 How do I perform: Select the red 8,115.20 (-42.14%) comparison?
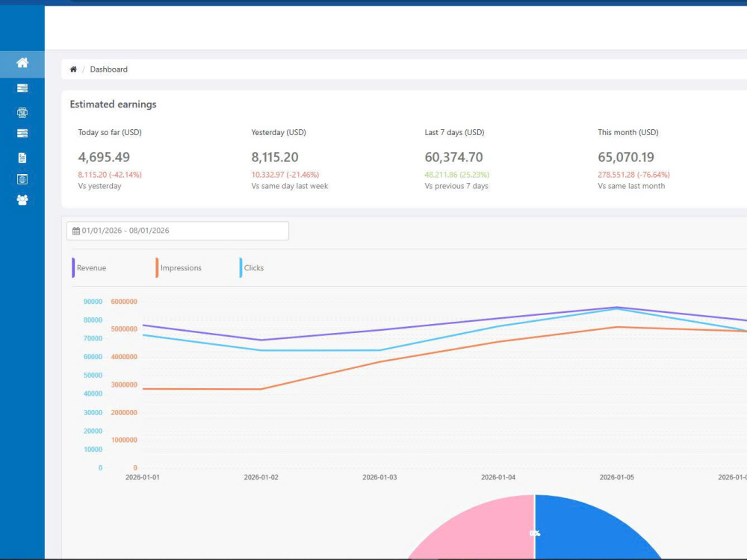(110, 175)
